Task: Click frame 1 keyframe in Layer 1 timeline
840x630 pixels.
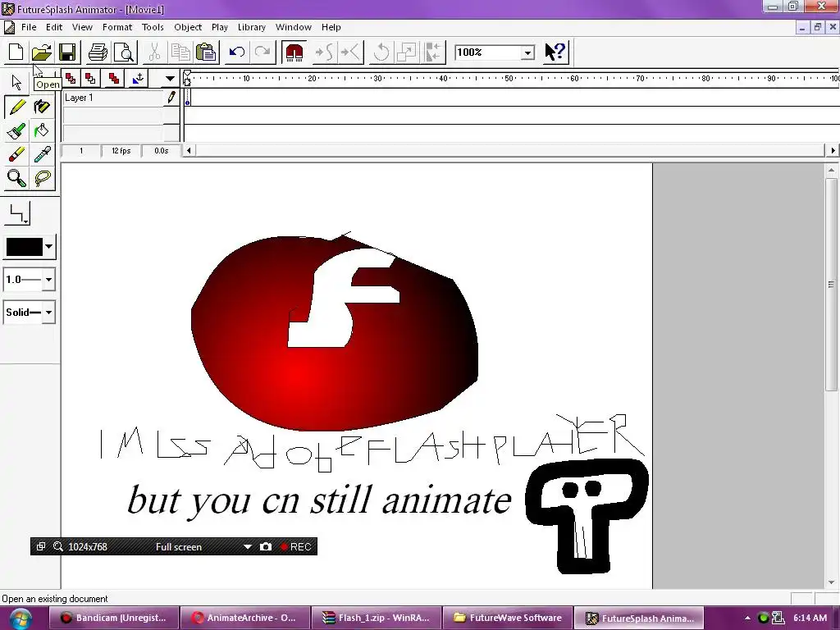Action: tap(188, 98)
